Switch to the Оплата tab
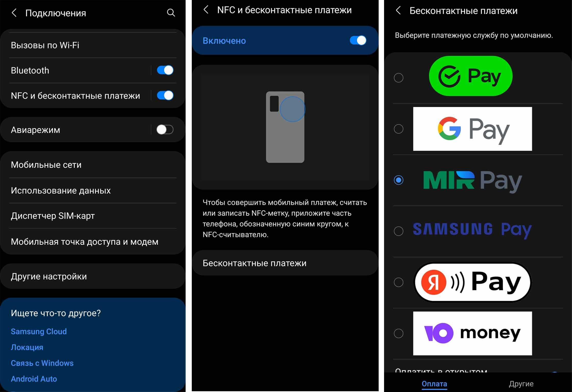This screenshot has height=392, width=572. click(x=434, y=384)
